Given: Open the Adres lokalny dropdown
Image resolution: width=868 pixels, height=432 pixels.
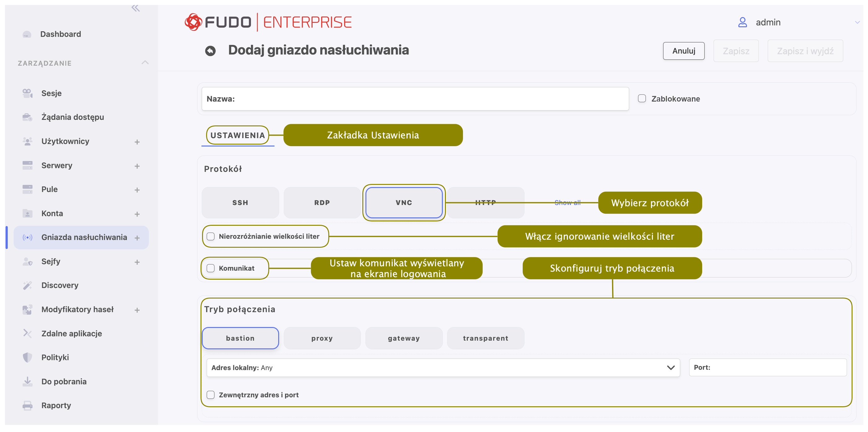Looking at the screenshot, I should tap(443, 368).
